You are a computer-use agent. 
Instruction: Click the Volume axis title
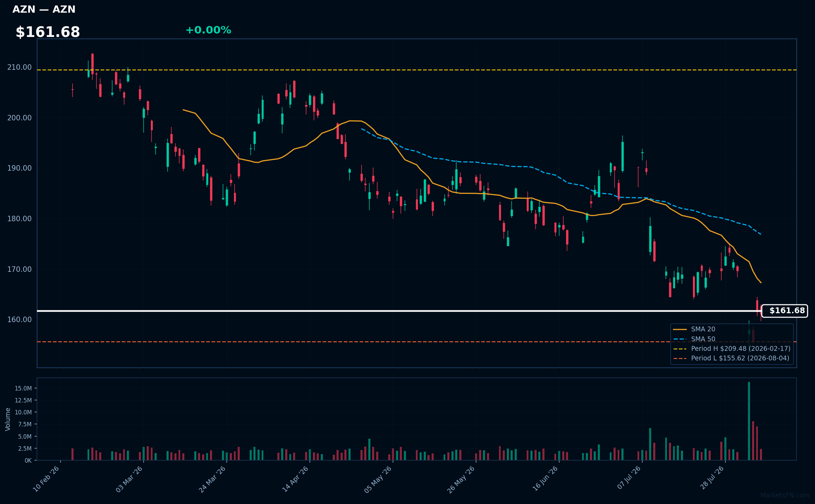pos(8,419)
